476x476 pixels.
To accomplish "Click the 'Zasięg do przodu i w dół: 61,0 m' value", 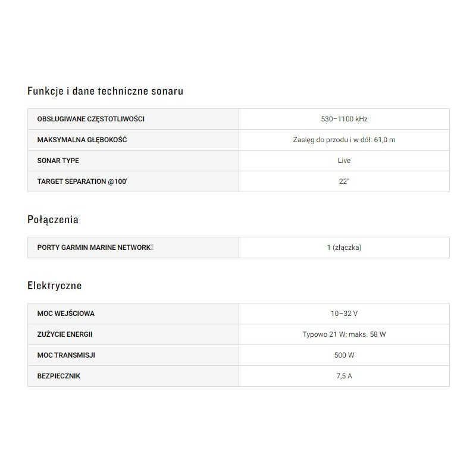I will [344, 140].
